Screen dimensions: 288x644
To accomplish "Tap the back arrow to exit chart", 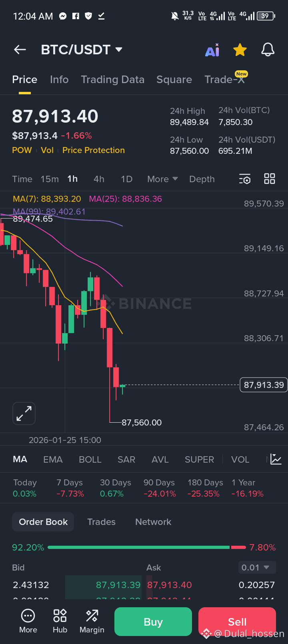I will pos(20,50).
